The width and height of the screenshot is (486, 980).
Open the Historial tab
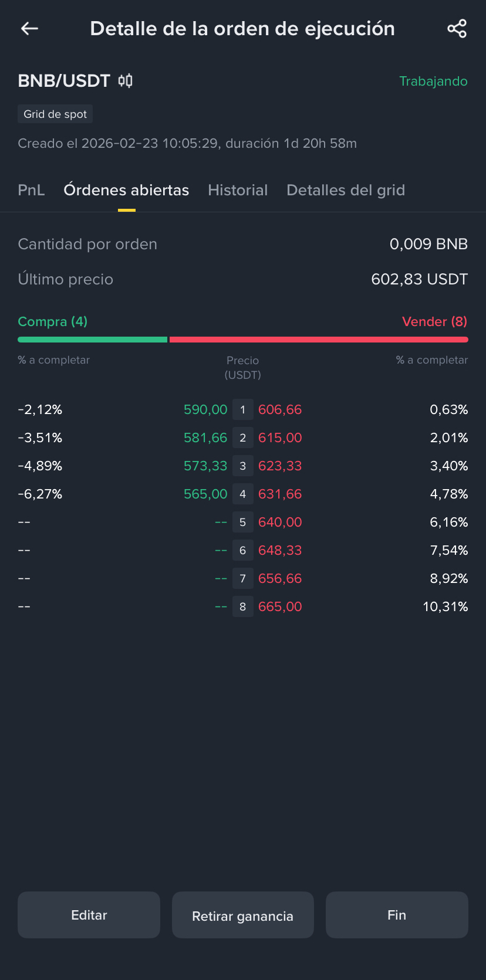coord(238,190)
